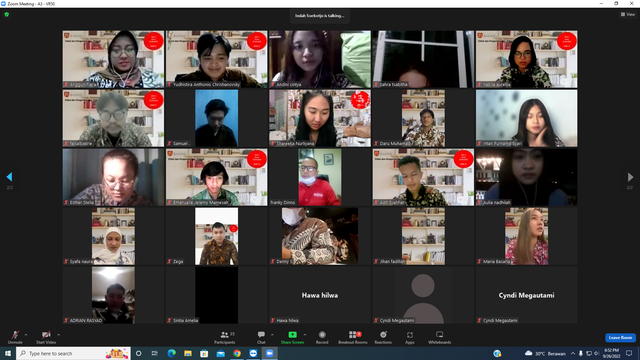Select Andini cintya's video tile
640x360 pixels.
(320, 59)
